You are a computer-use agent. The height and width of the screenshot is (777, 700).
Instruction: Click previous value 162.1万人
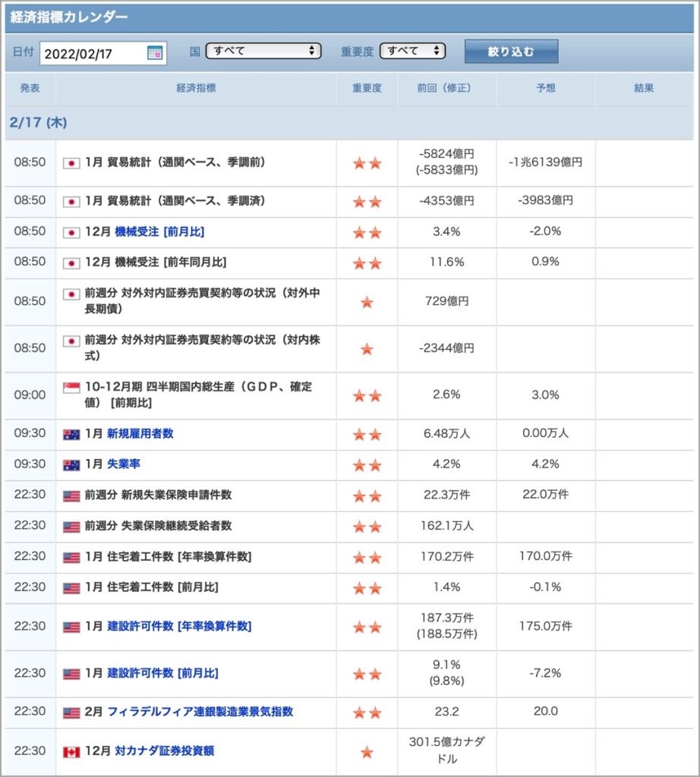tap(446, 526)
